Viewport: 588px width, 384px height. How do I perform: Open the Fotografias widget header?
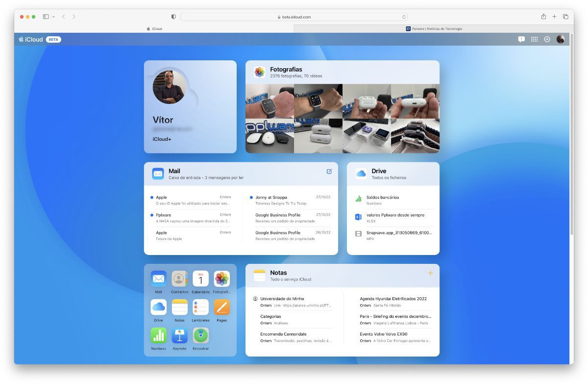(x=343, y=72)
